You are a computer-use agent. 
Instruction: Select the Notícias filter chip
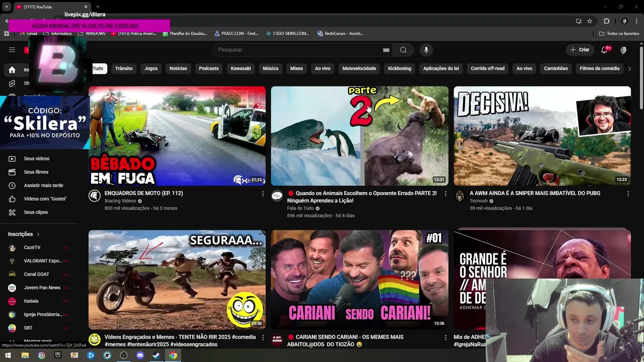coord(178,68)
